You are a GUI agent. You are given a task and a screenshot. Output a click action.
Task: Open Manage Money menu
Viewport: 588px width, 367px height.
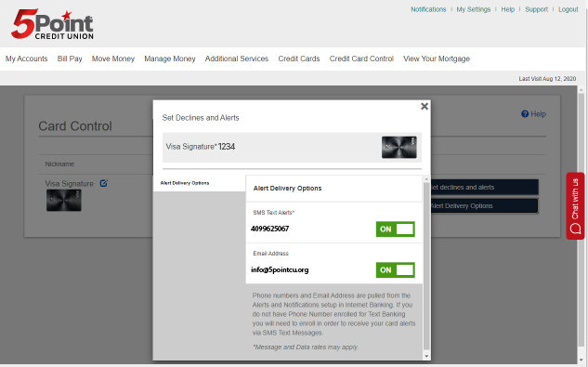pyautogui.click(x=170, y=59)
